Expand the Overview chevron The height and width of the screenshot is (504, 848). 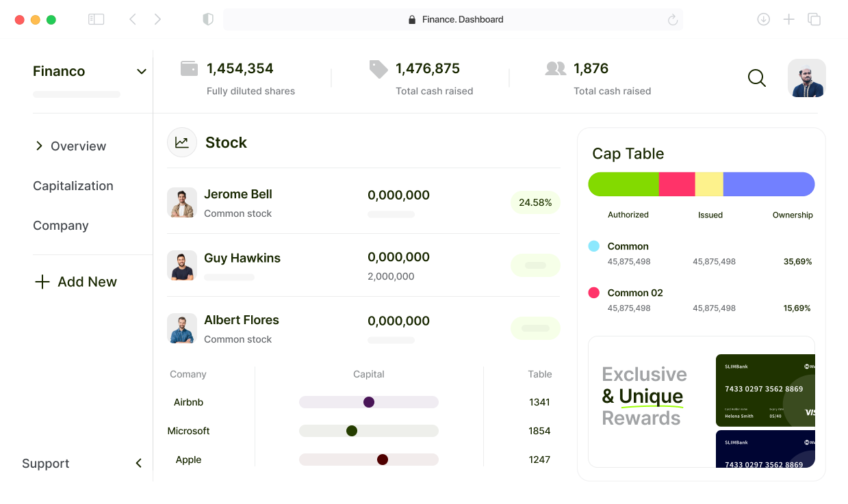(x=39, y=146)
